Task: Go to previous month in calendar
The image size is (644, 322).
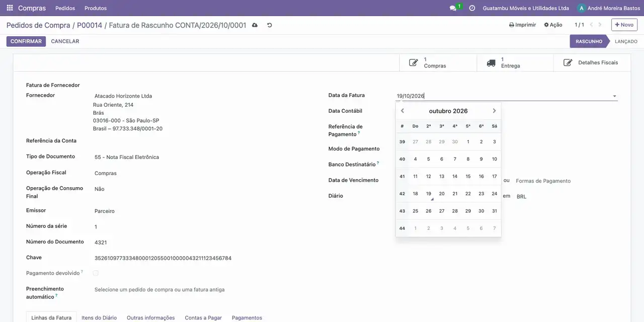Action: click(x=402, y=111)
